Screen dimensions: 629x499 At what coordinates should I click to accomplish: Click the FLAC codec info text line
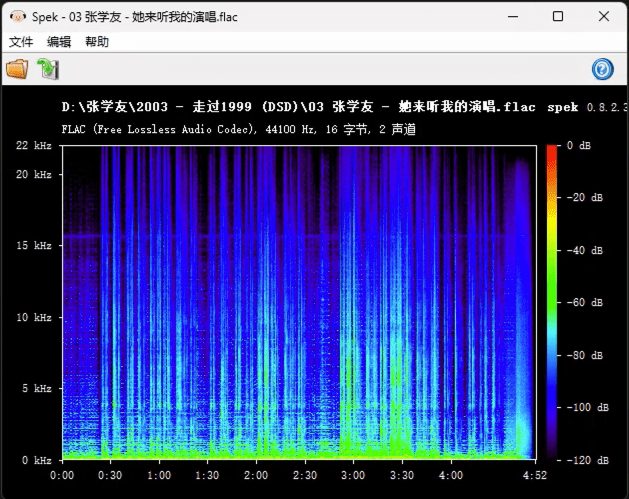239,129
